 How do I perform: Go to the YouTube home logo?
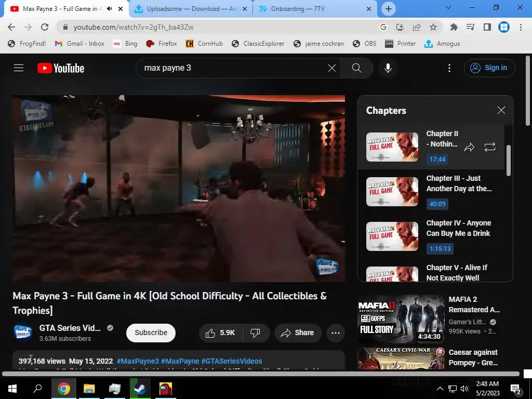[61, 68]
